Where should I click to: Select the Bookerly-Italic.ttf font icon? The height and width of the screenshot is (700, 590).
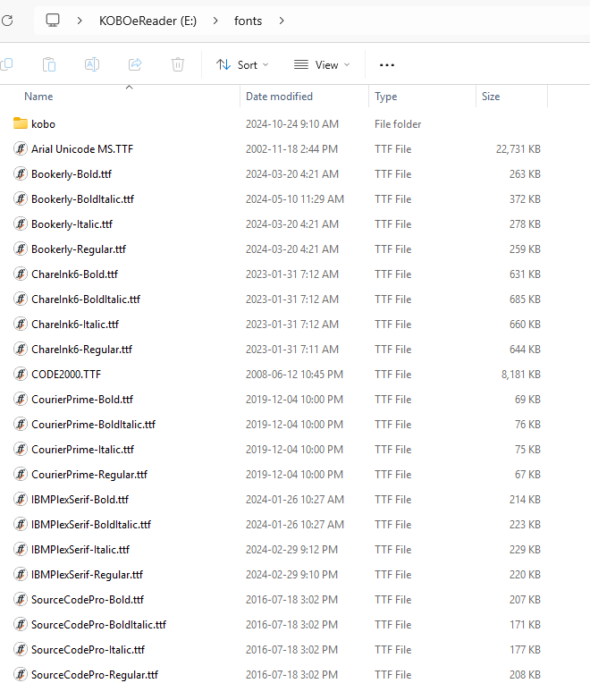pyautogui.click(x=21, y=223)
